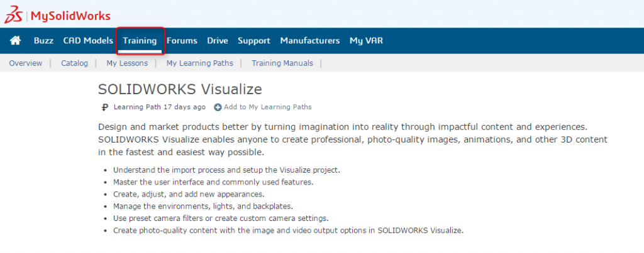Open the Drive menu item
This screenshot has width=644, height=253.
(x=218, y=41)
